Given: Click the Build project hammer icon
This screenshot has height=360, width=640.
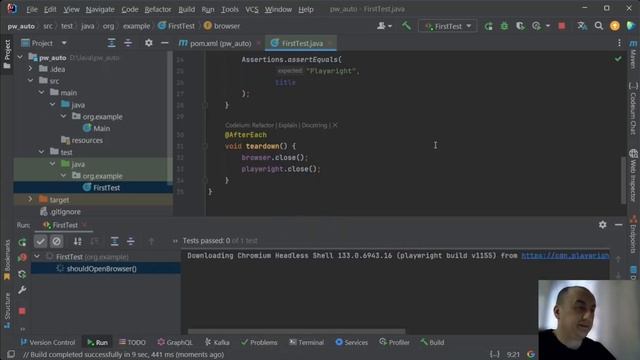Looking at the screenshot, I should point(406,26).
